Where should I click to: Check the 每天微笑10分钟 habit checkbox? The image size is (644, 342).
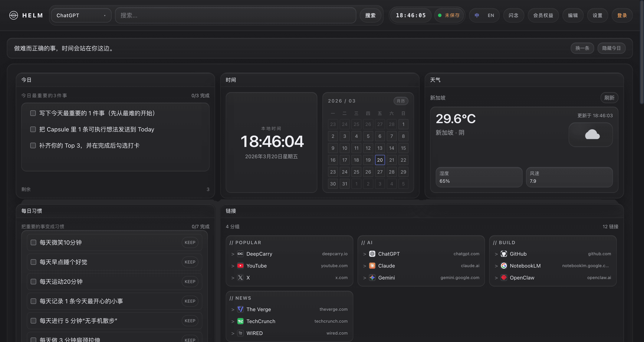[33, 242]
